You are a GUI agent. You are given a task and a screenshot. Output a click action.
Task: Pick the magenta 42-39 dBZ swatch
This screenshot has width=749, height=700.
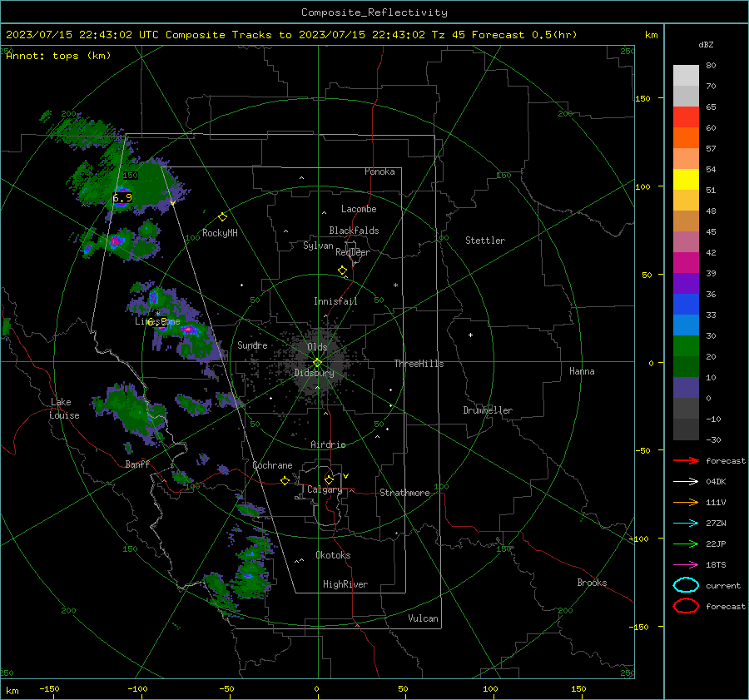pyautogui.click(x=686, y=263)
